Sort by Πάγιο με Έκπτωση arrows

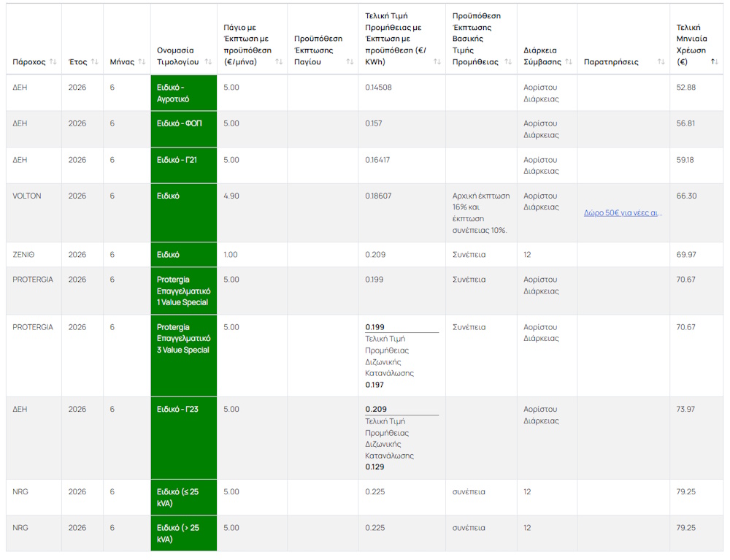(279, 62)
